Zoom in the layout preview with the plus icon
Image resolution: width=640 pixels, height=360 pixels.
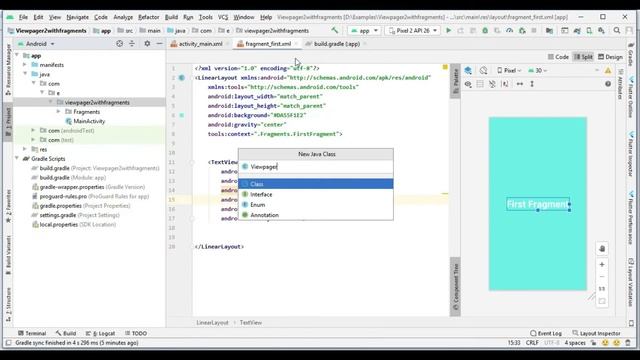[x=602, y=264]
